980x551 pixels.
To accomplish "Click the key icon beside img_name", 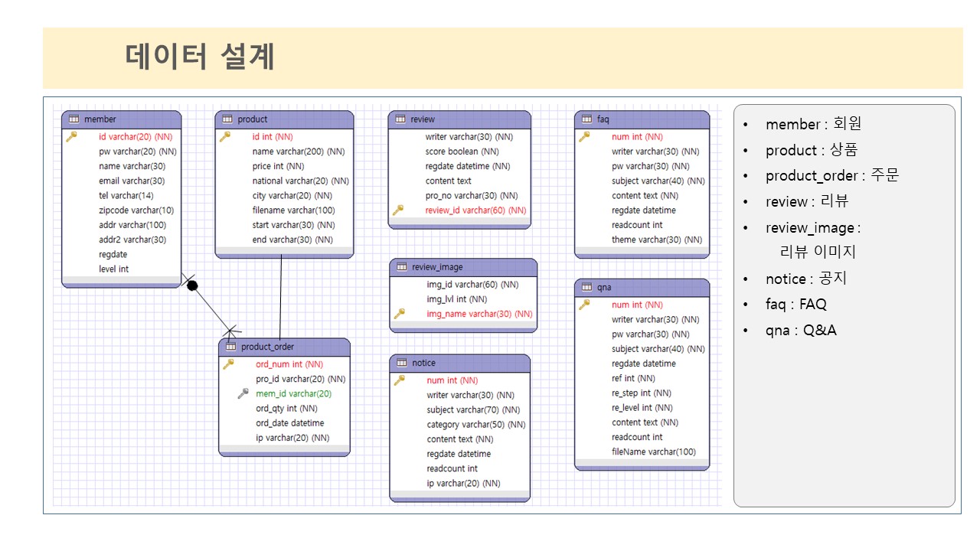I will point(400,314).
